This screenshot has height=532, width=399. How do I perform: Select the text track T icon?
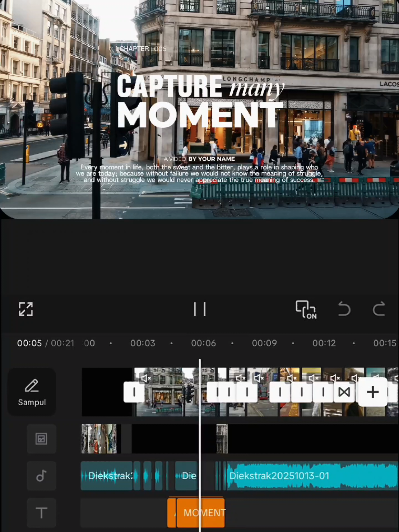(41, 513)
